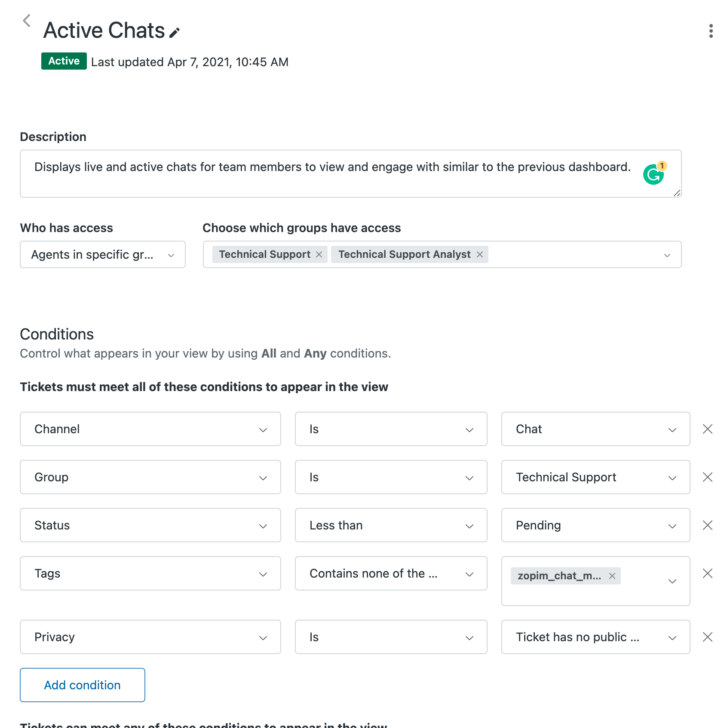718x728 pixels.
Task: Open the three-dot options menu
Action: click(711, 31)
